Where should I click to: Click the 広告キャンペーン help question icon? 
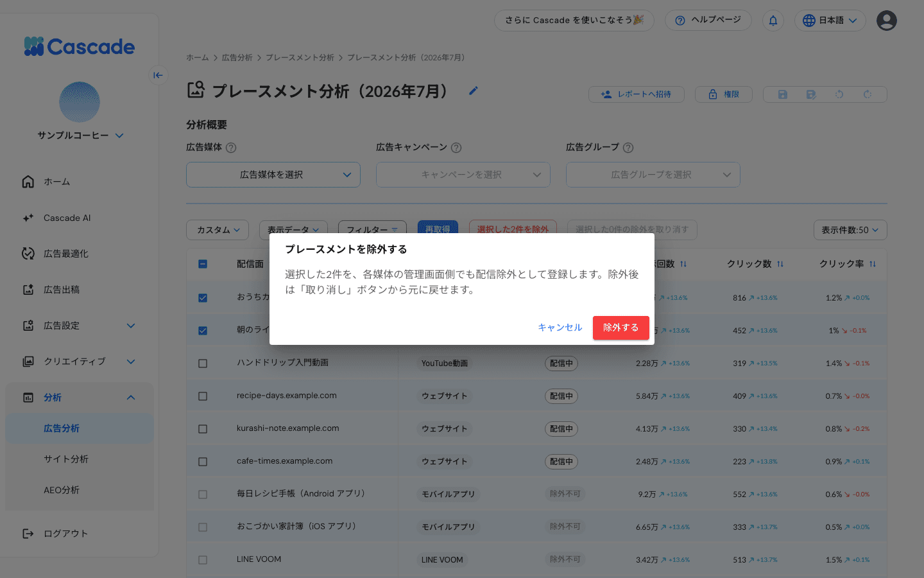456,148
